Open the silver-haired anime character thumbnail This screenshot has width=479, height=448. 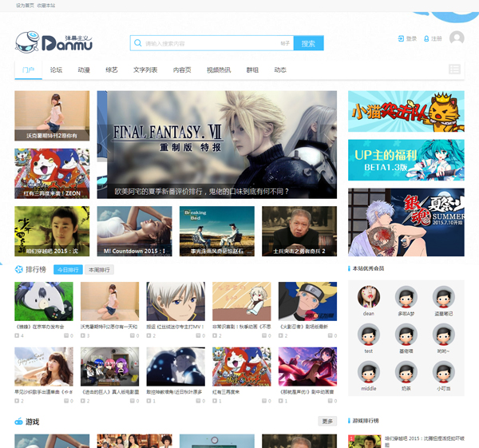click(x=176, y=301)
